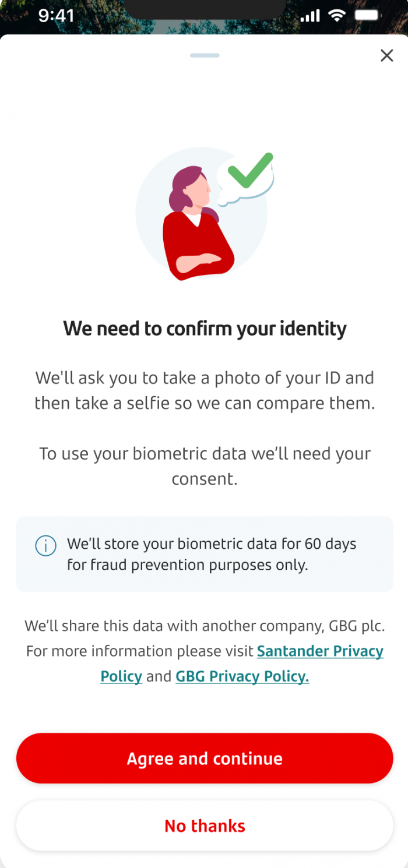
Task: Select the biometric data storage notice banner
Action: [x=204, y=554]
